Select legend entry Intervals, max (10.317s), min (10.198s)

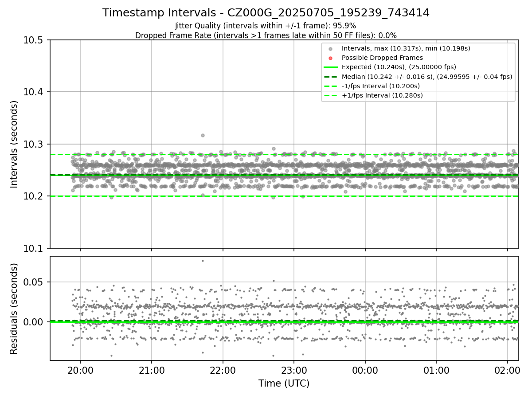[x=406, y=48]
